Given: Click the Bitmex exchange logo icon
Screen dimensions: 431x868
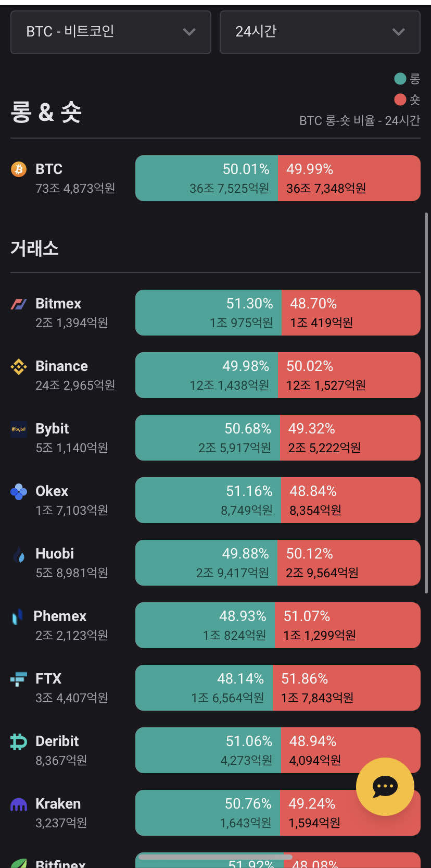Looking at the screenshot, I should click(18, 303).
